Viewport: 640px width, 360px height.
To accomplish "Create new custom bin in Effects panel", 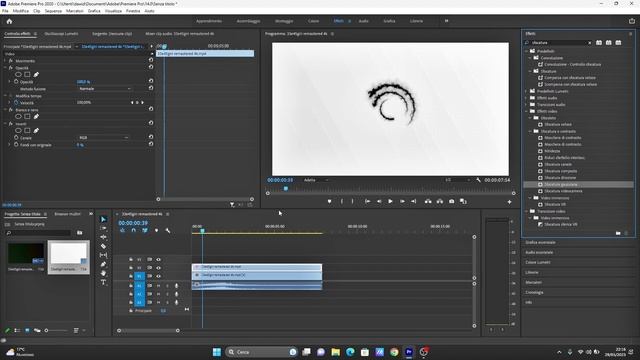I will click(x=618, y=233).
